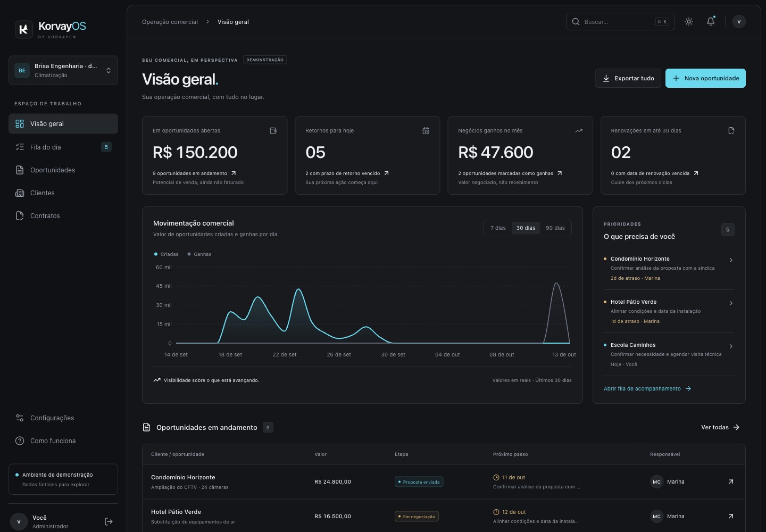Focus the Buscar search field

click(x=620, y=22)
